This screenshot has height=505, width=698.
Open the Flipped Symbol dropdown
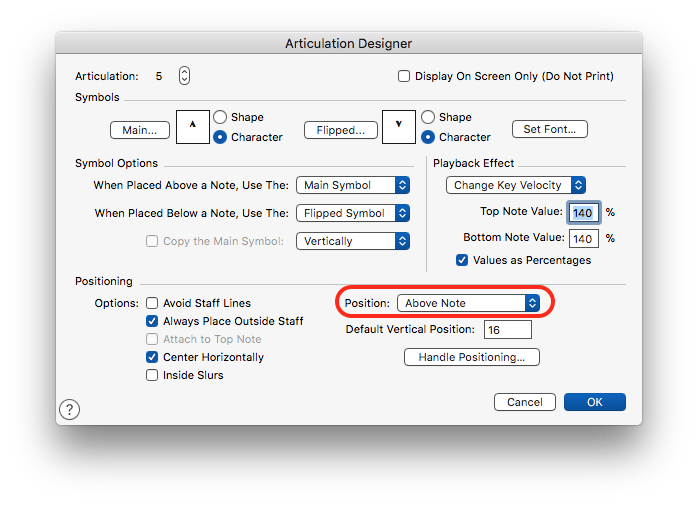353,213
